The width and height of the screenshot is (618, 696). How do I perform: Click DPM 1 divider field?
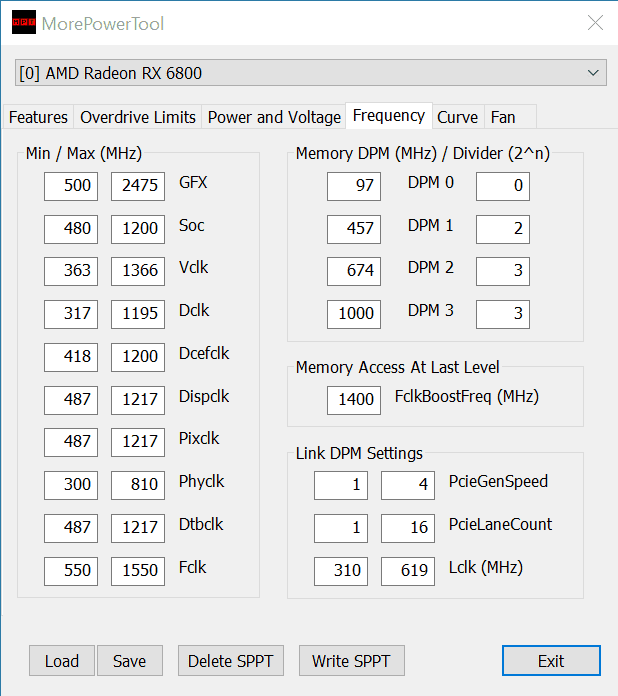(x=503, y=229)
